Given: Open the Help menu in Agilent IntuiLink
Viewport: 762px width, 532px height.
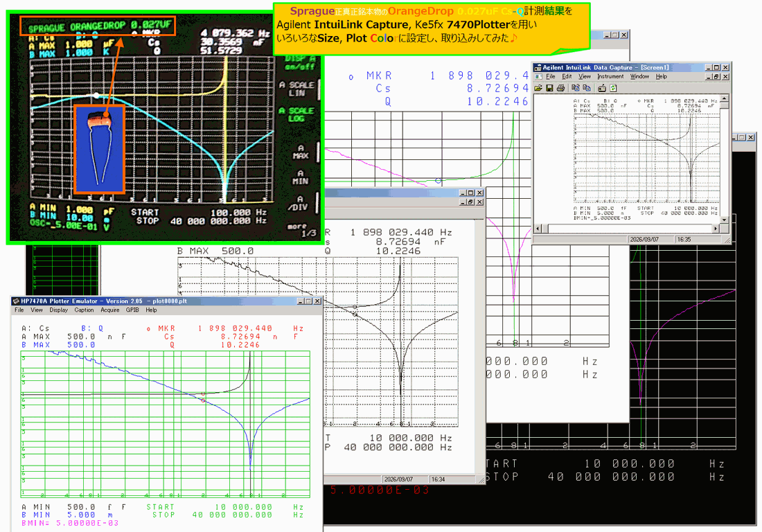Looking at the screenshot, I should tap(662, 77).
